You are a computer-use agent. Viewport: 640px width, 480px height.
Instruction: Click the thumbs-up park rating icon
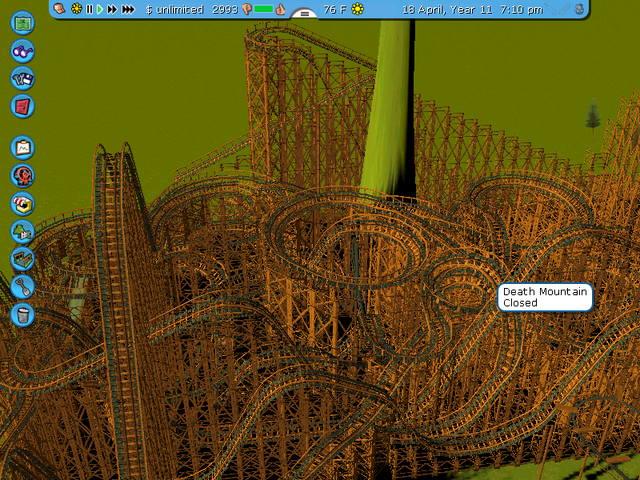(x=280, y=9)
